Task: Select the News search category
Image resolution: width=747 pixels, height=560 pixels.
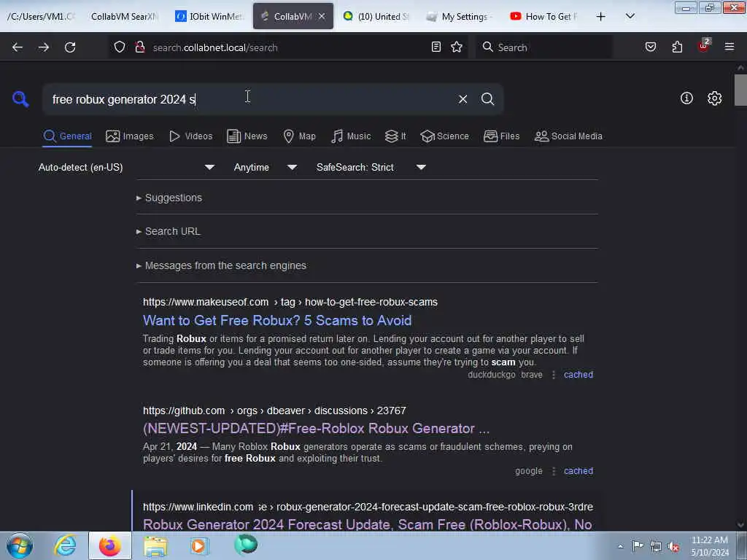Action: [x=247, y=136]
